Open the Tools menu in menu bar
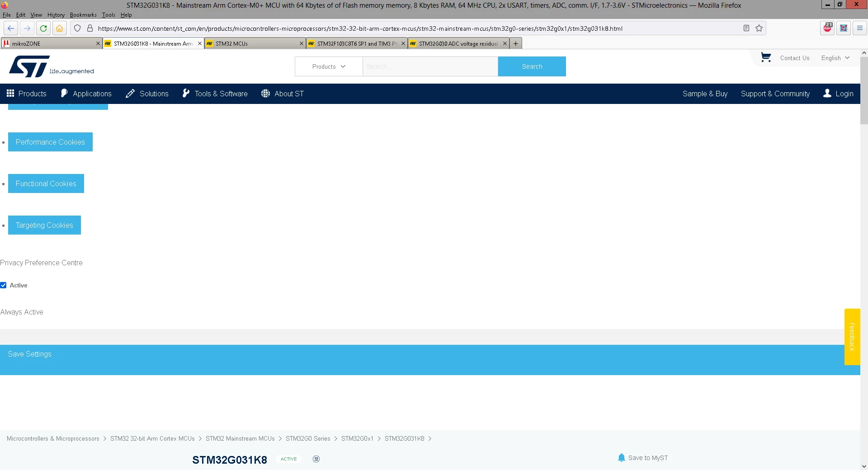The width and height of the screenshot is (868, 470). [108, 15]
